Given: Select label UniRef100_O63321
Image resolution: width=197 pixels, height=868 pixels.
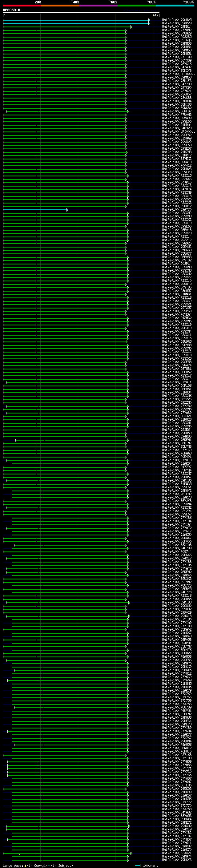Looking at the screenshot, I should [x=177, y=416].
